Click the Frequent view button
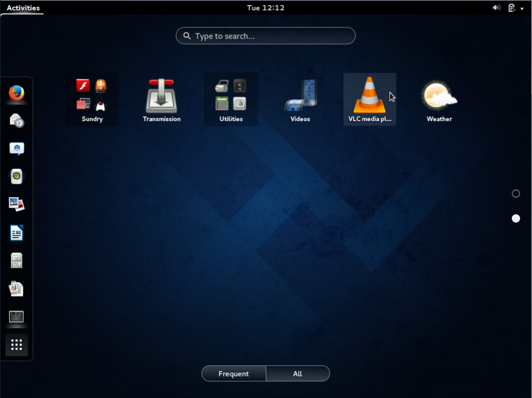This screenshot has width=532, height=398. [233, 373]
